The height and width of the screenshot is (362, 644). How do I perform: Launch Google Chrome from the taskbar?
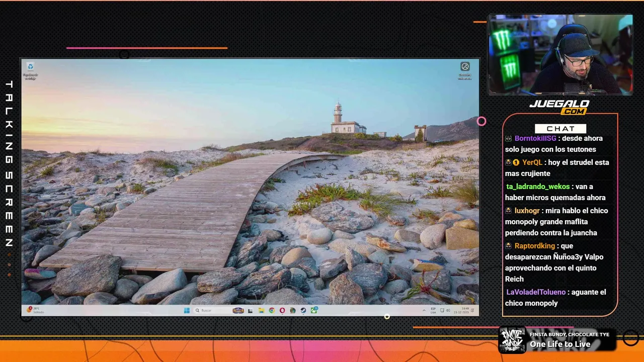pos(272,310)
